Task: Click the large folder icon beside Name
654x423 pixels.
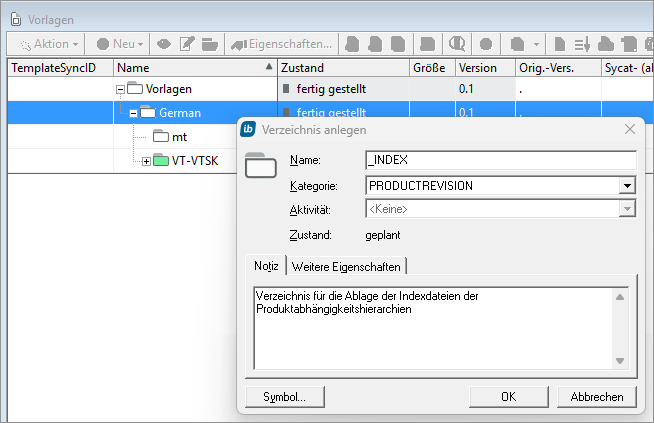Action: point(260,164)
